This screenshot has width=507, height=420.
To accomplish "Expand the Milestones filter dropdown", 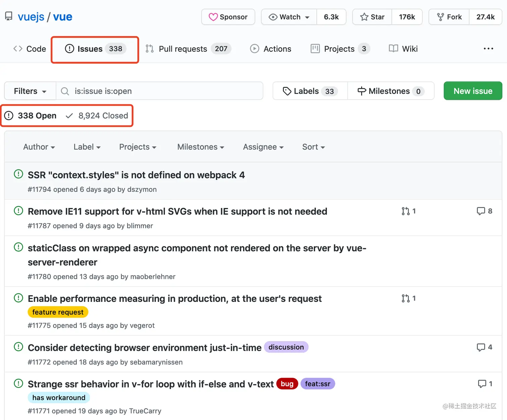I will click(x=201, y=147).
